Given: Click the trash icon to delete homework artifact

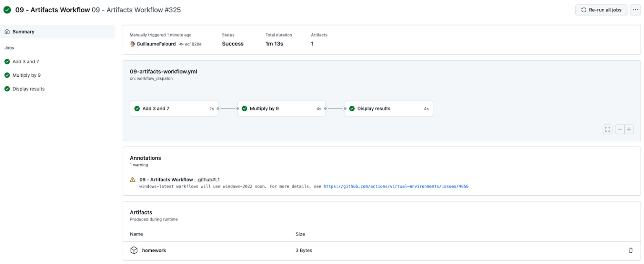Looking at the screenshot, I should (631, 250).
